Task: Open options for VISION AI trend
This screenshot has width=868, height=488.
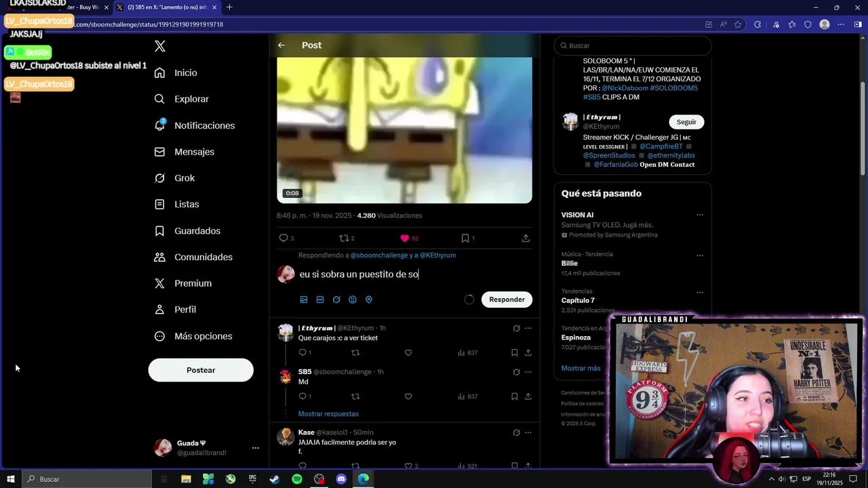Action: (x=700, y=215)
